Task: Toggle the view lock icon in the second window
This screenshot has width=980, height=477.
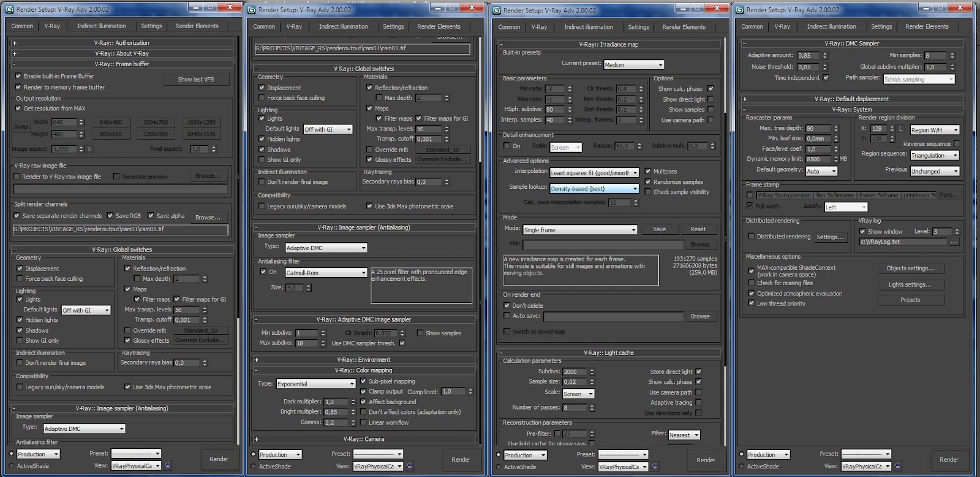Action: click(410, 466)
